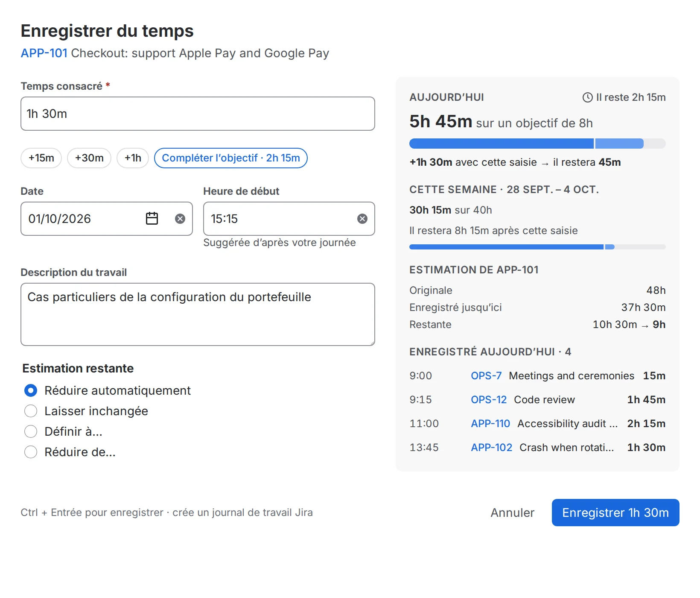Click the Accessibility audit entry title
The image size is (700, 598).
(x=568, y=424)
